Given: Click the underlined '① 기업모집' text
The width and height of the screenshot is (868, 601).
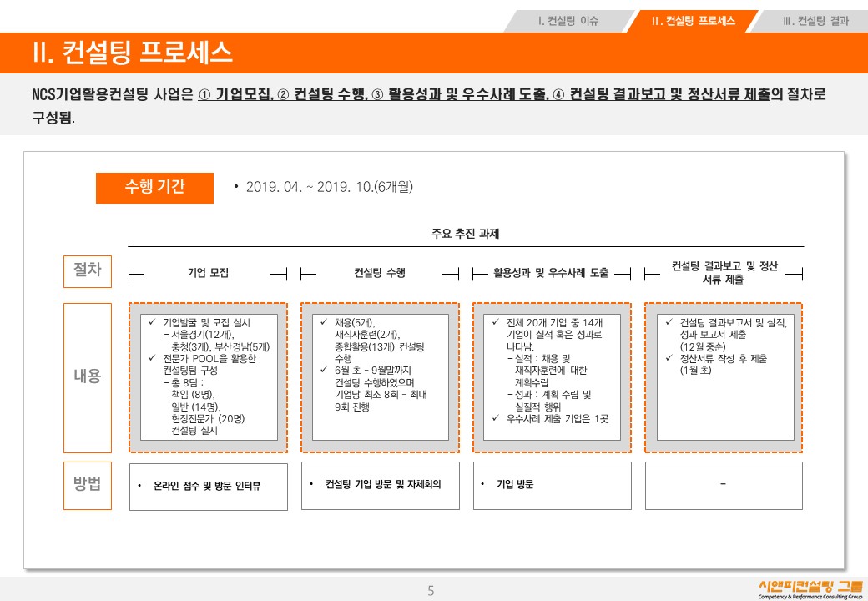Looking at the screenshot, I should 236,94.
